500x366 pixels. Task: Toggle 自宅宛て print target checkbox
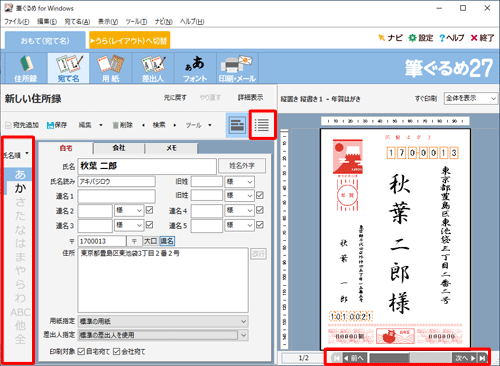pyautogui.click(x=81, y=352)
